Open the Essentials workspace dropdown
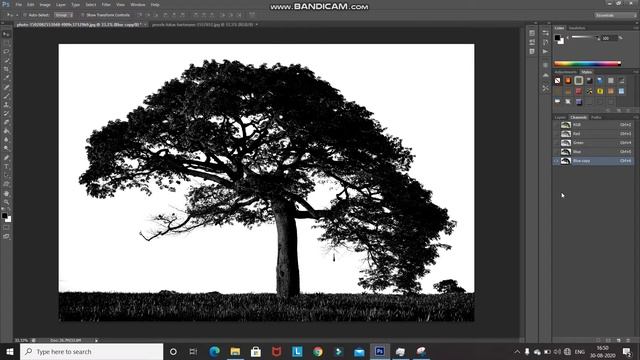This screenshot has width=640, height=360. pyautogui.click(x=615, y=15)
